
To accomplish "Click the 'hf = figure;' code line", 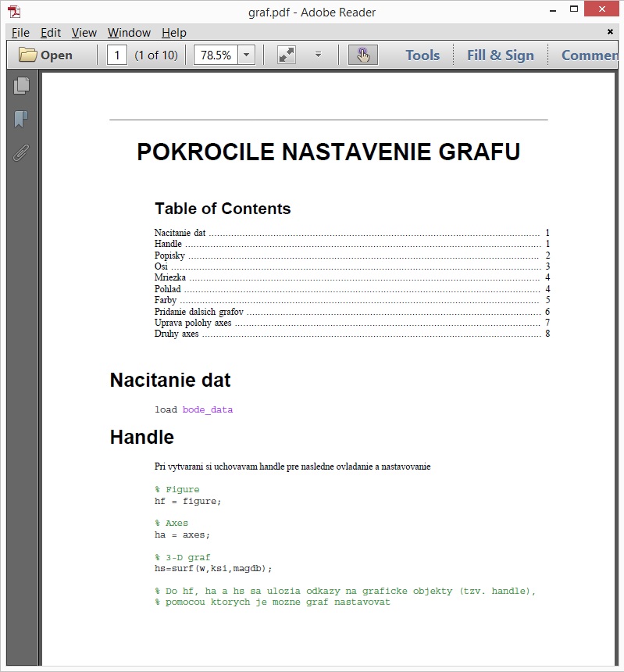I will pos(187,501).
